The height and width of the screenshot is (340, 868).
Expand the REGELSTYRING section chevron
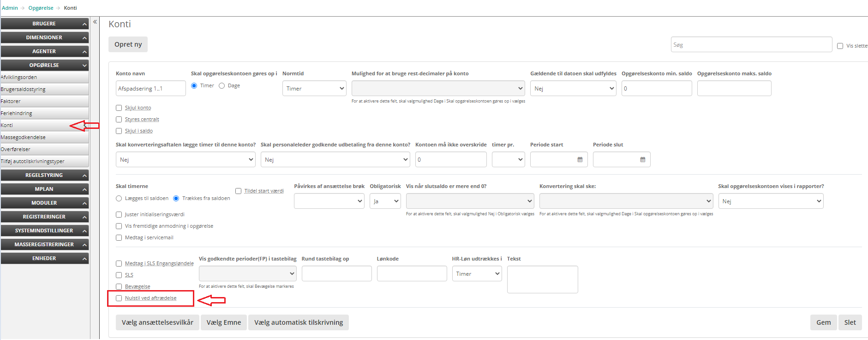[x=84, y=176]
